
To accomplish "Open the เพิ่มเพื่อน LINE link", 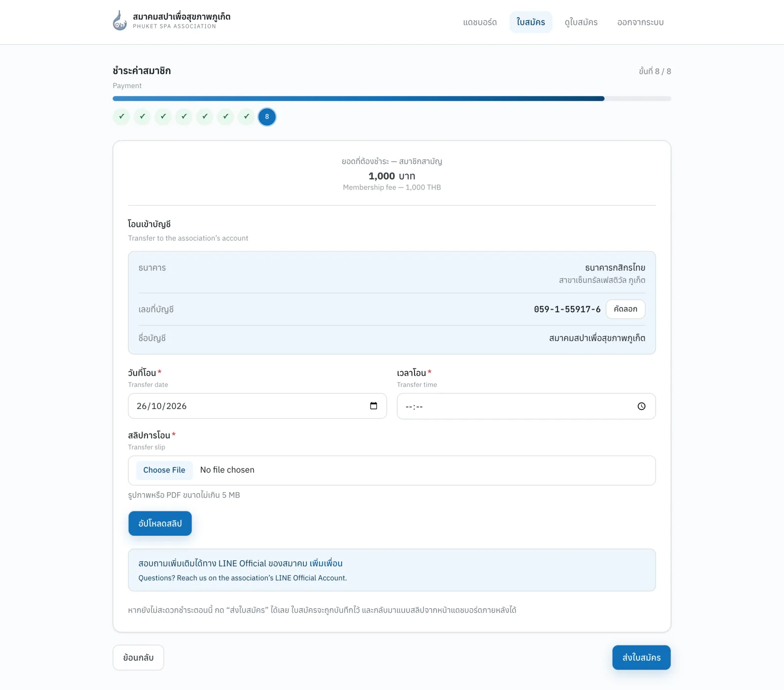I will (326, 563).
